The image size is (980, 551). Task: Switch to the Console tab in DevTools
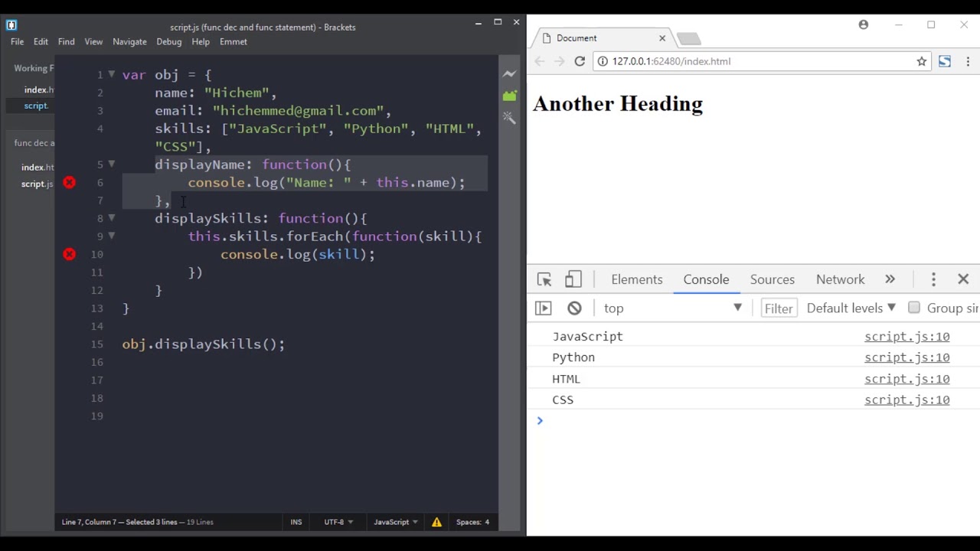tap(706, 279)
